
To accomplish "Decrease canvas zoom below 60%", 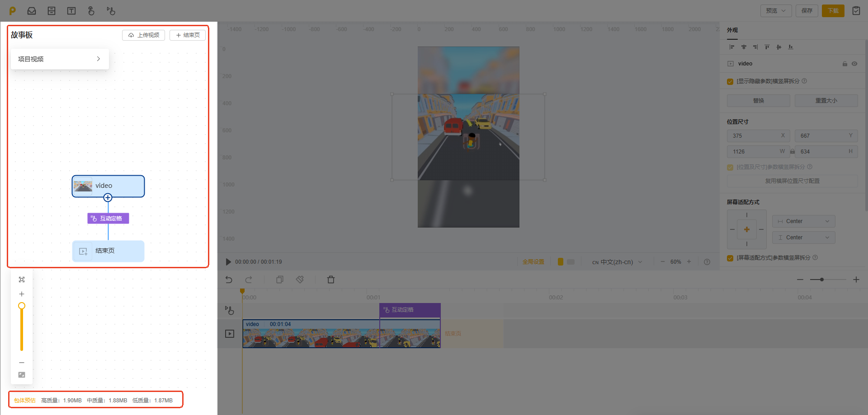I will pyautogui.click(x=663, y=262).
